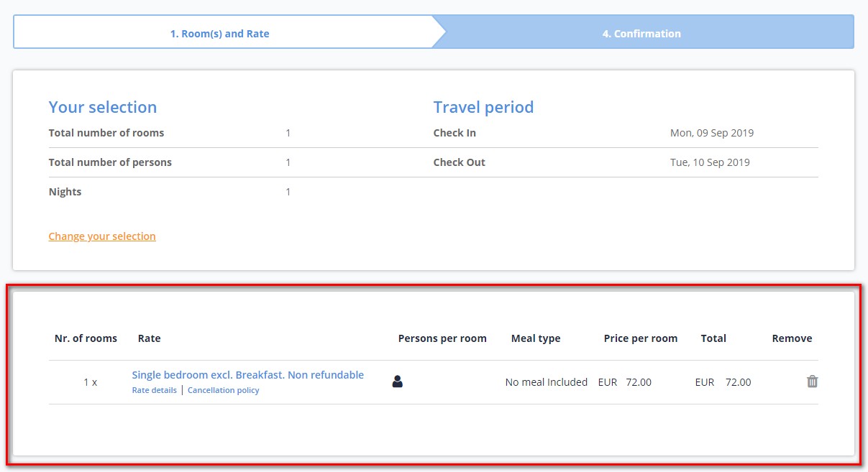Viewport: 868px width, 472px height.
Task: Click the Price per room column header
Action: pos(640,338)
